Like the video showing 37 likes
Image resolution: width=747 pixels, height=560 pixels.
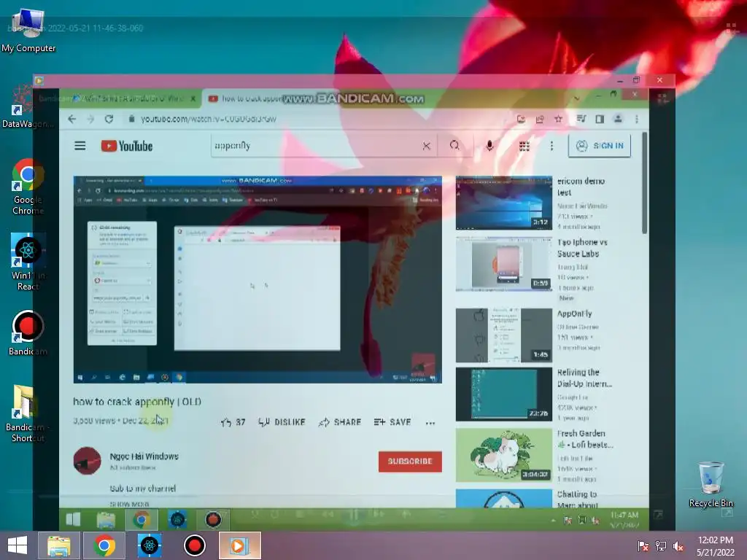tap(233, 422)
